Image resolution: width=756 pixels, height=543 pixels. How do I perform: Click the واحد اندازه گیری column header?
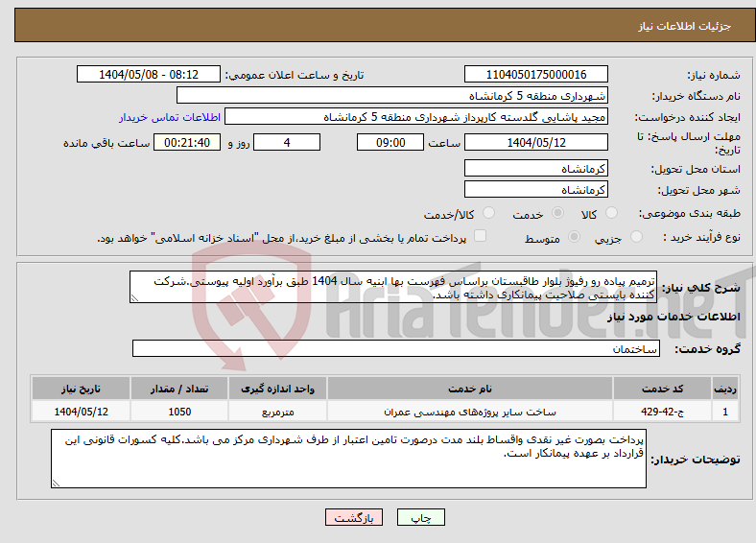(277, 389)
